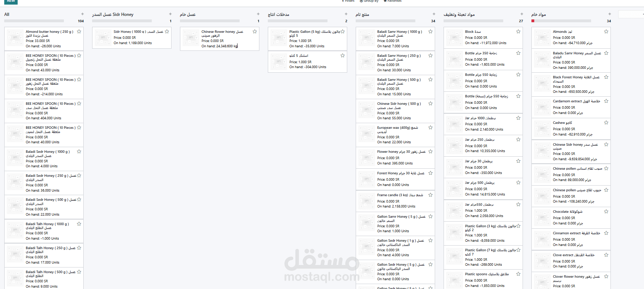Star the Cinnamon extract product
The height and width of the screenshot is (289, 644).
pyautogui.click(x=606, y=233)
